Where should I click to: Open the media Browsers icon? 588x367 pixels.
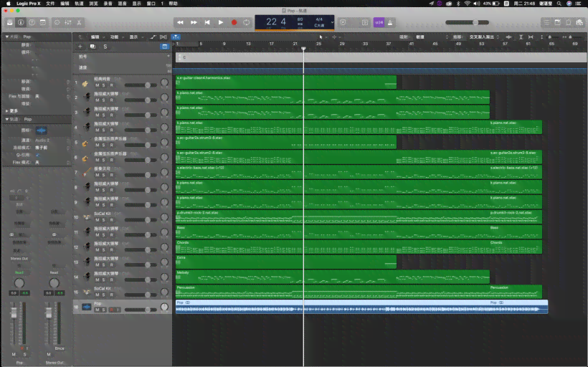tap(579, 22)
